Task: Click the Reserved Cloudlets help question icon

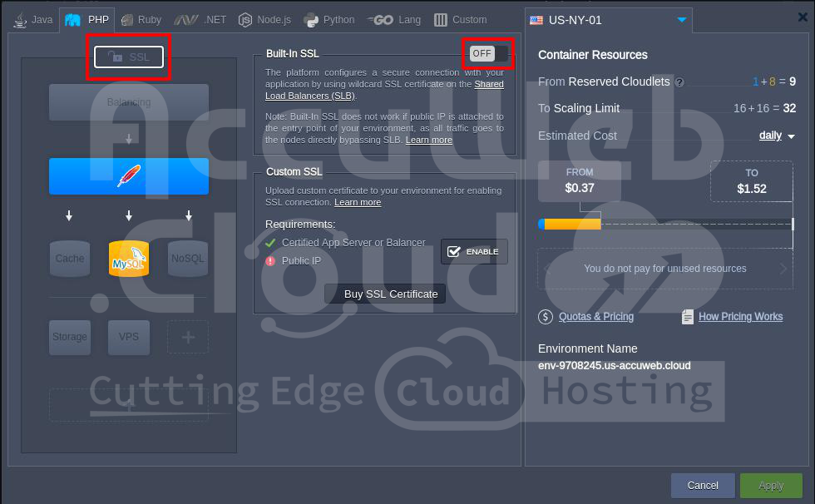Action: [x=679, y=82]
